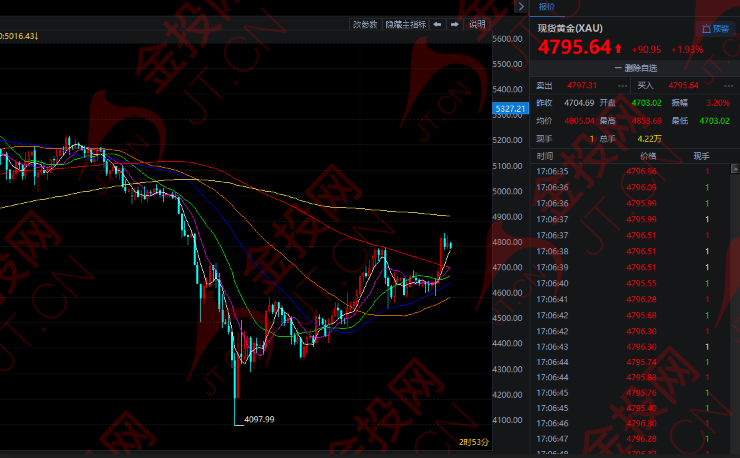
Task: Click the 昨收 value 4704.69
Action: (x=579, y=103)
